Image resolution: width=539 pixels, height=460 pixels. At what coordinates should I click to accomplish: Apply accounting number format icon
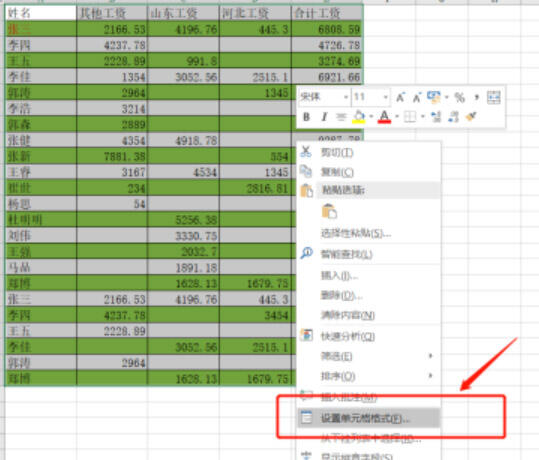tap(434, 97)
